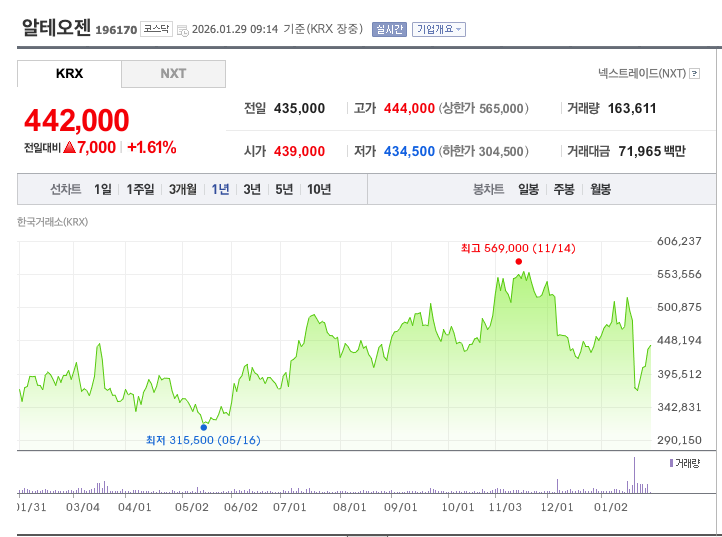Show the 월봉 monthly candle chart

click(600, 189)
